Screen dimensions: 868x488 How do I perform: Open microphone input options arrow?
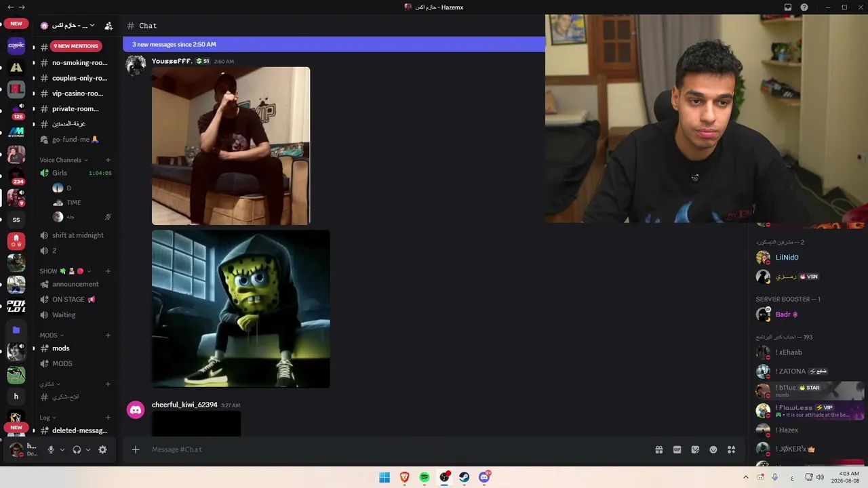pos(62,449)
